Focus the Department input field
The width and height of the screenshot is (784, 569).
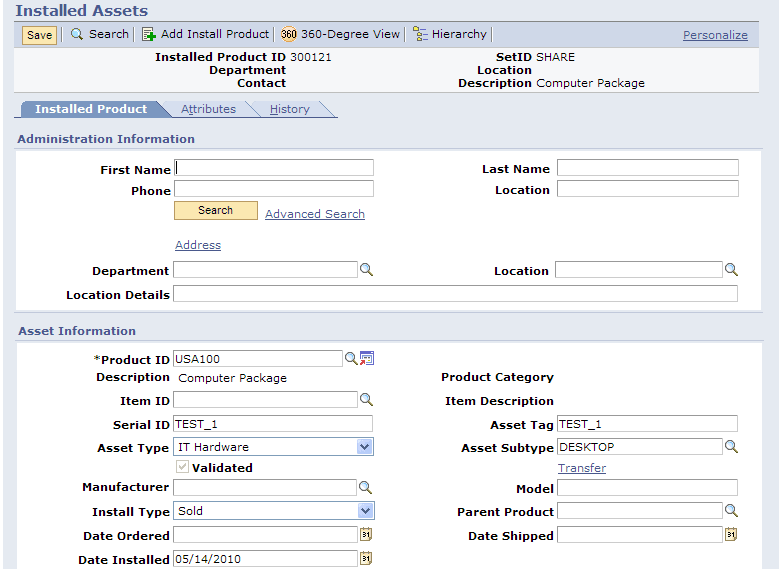(x=266, y=270)
